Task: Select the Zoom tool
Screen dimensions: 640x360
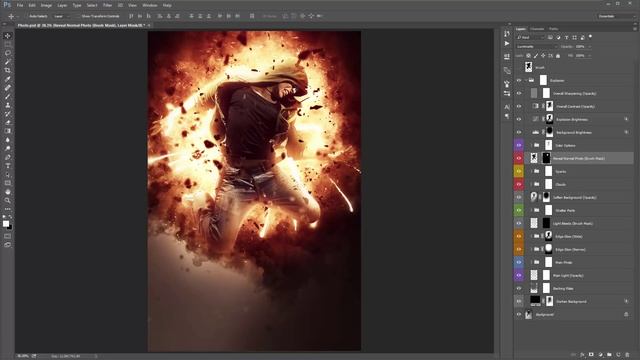Action: [7, 200]
